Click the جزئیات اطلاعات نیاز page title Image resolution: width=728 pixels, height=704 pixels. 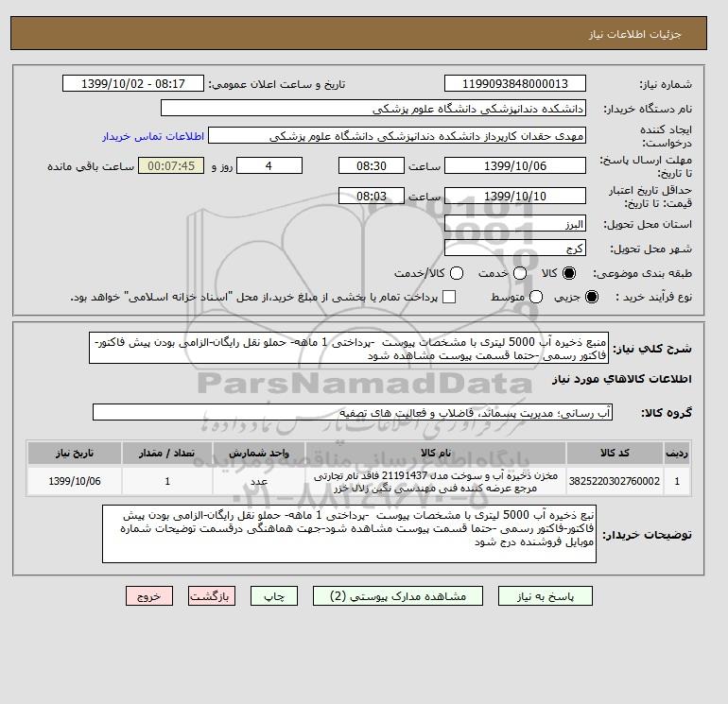pyautogui.click(x=634, y=34)
